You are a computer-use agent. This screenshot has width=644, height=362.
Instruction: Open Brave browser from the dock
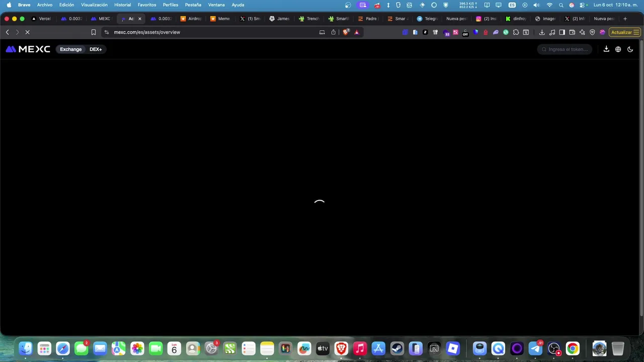coord(341,348)
